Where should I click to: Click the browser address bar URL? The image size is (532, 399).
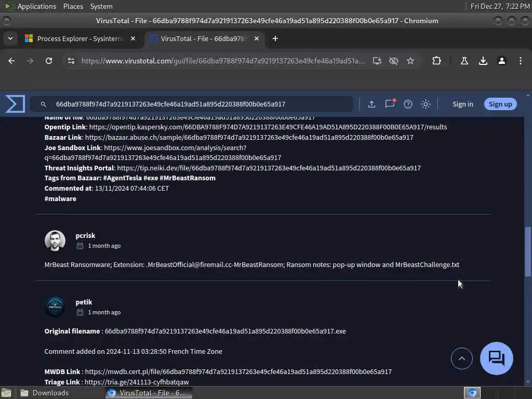point(223,61)
